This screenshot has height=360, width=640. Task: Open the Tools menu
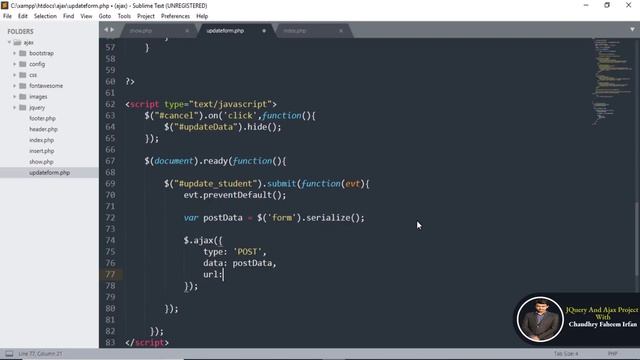pos(124,16)
